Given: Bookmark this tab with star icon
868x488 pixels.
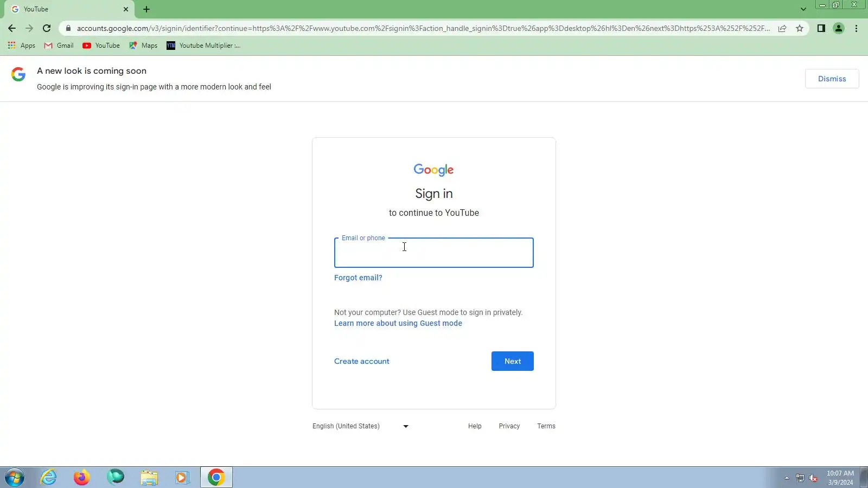Looking at the screenshot, I should (800, 28).
